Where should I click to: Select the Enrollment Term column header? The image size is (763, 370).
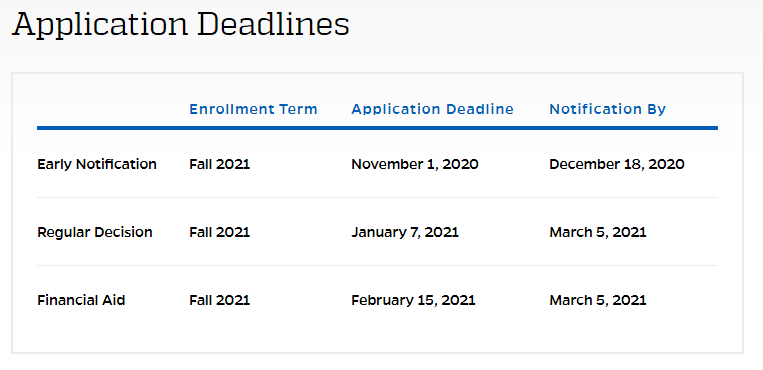tap(253, 109)
